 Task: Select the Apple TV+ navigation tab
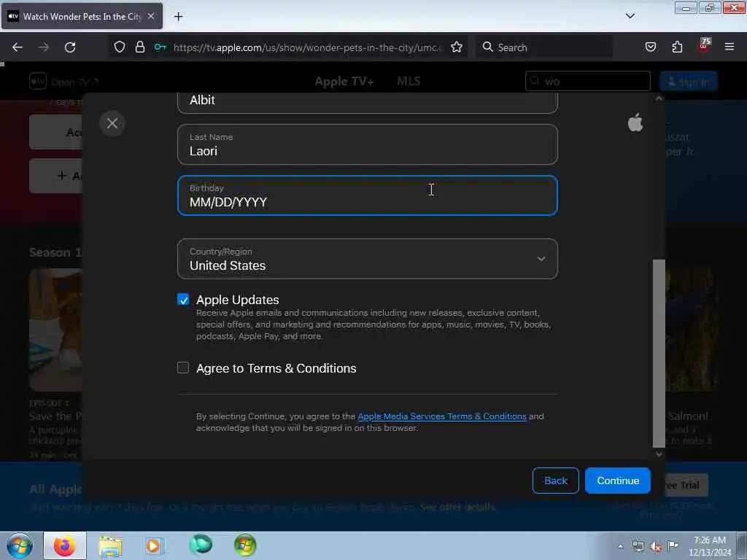344,82
